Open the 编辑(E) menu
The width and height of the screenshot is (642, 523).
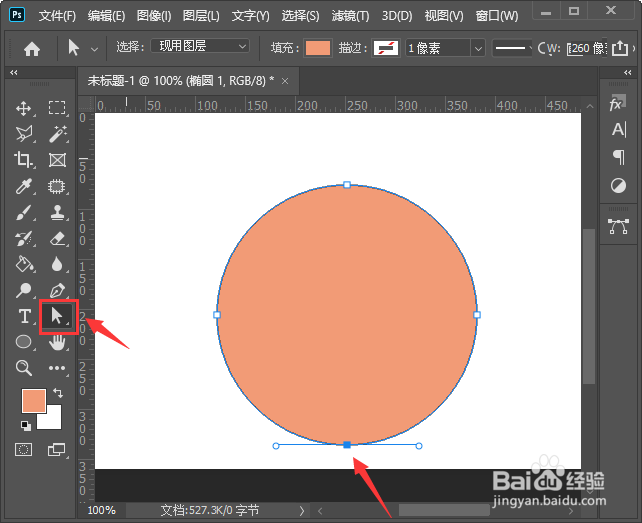click(x=106, y=16)
